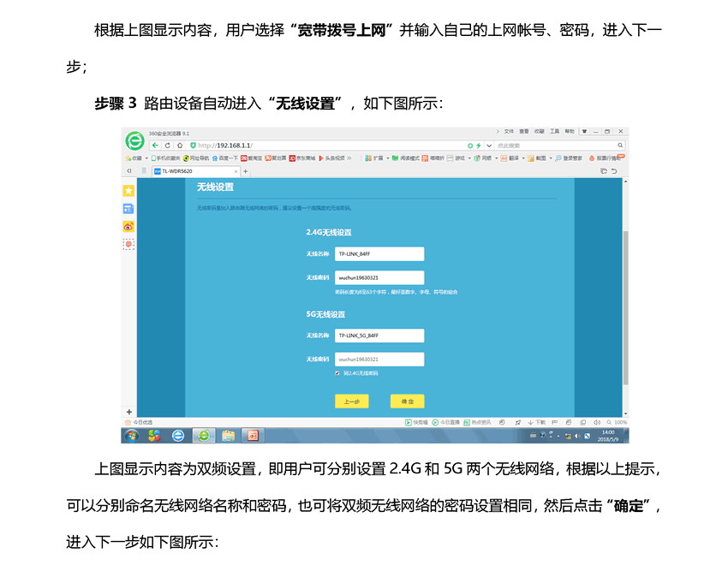This screenshot has width=728, height=571.
Task: Open Internet Explorer from the taskbar
Action: point(178,436)
